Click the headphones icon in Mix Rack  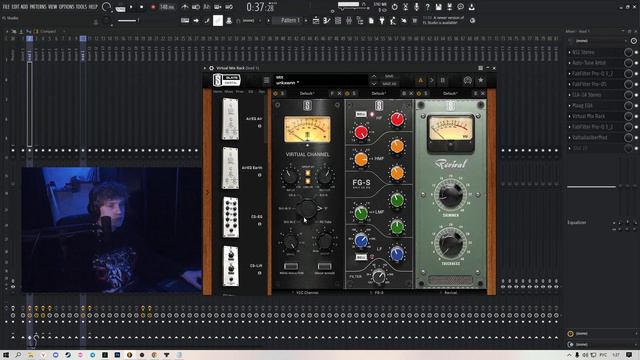(x=467, y=80)
